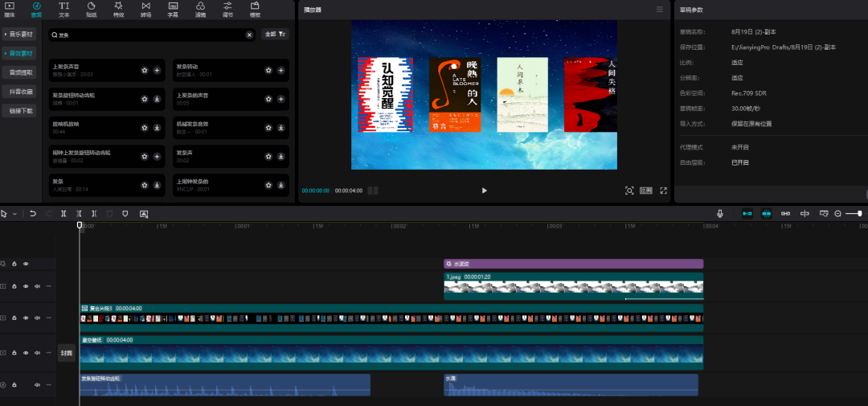
Task: Download the 机械发条音效 sound effect
Action: point(280,128)
